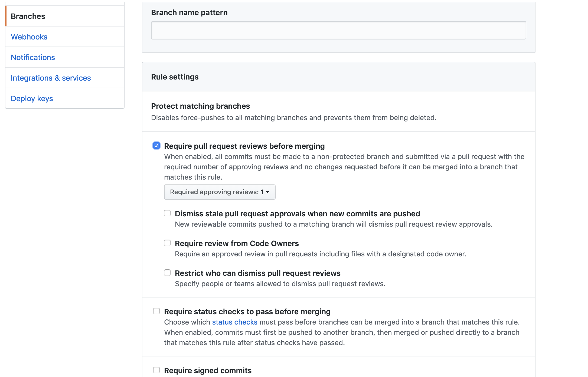Screen dimensions: 588x377
Task: Navigate to Deploy keys settings
Action: (x=32, y=98)
